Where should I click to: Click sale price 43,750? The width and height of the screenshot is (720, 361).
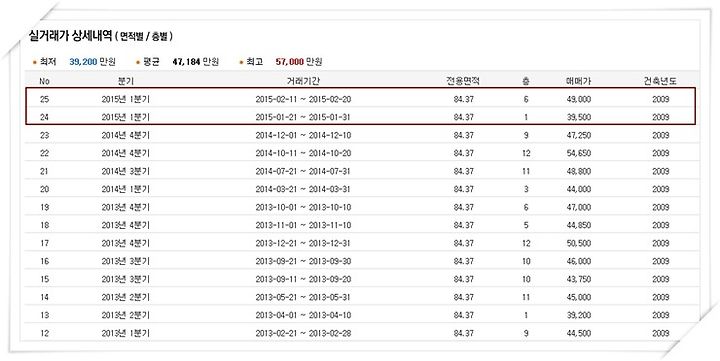tap(579, 279)
